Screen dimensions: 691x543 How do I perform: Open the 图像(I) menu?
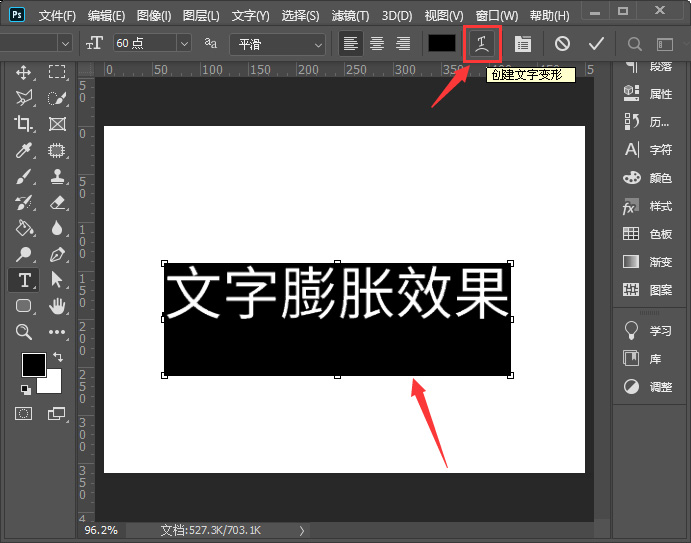154,16
